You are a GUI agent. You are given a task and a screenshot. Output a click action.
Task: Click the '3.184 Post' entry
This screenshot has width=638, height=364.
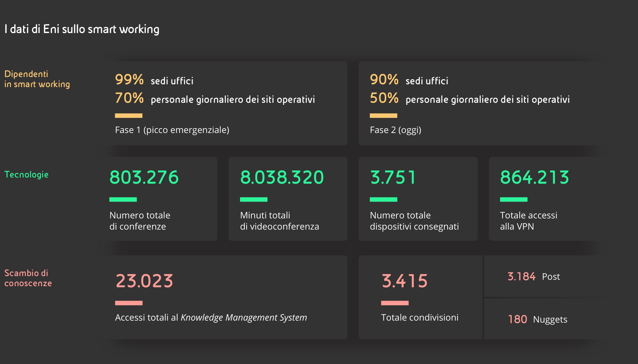click(534, 277)
